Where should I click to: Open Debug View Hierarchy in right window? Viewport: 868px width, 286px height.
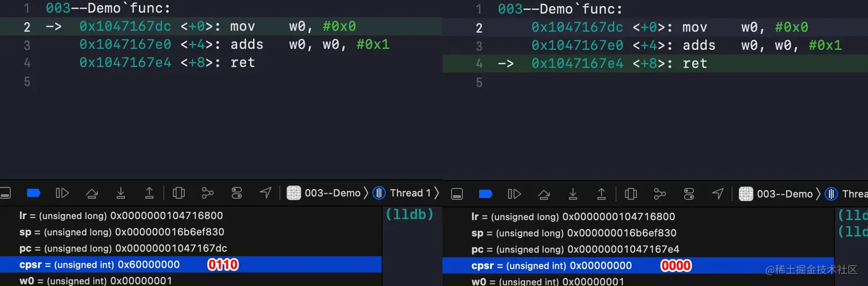(631, 194)
